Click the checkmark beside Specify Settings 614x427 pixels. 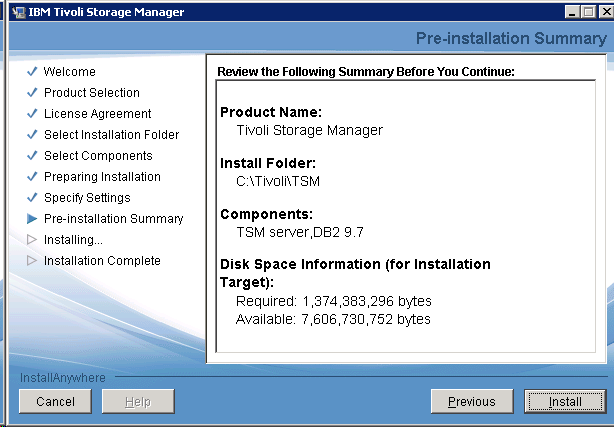tap(32, 198)
